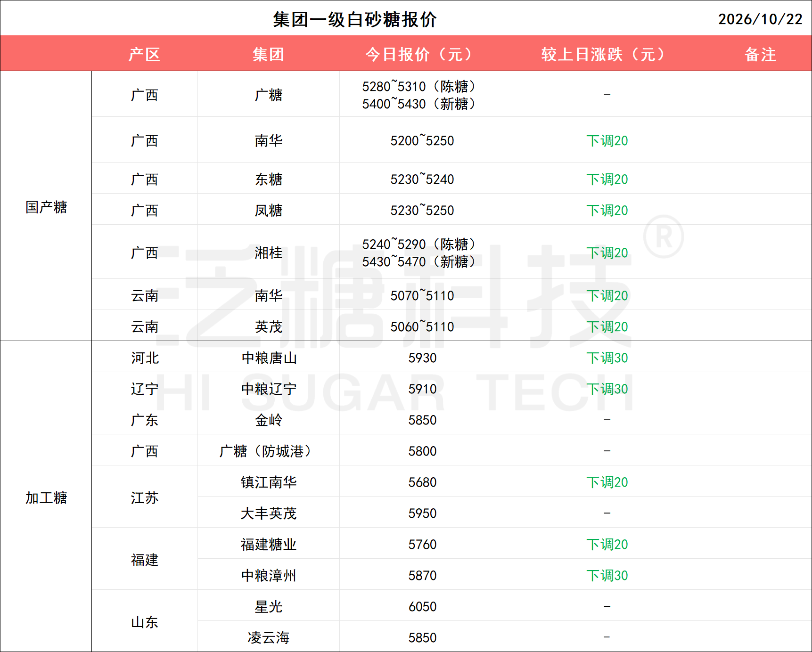Viewport: 812px width, 652px height.
Task: Select the 河北 region cell
Action: (145, 358)
